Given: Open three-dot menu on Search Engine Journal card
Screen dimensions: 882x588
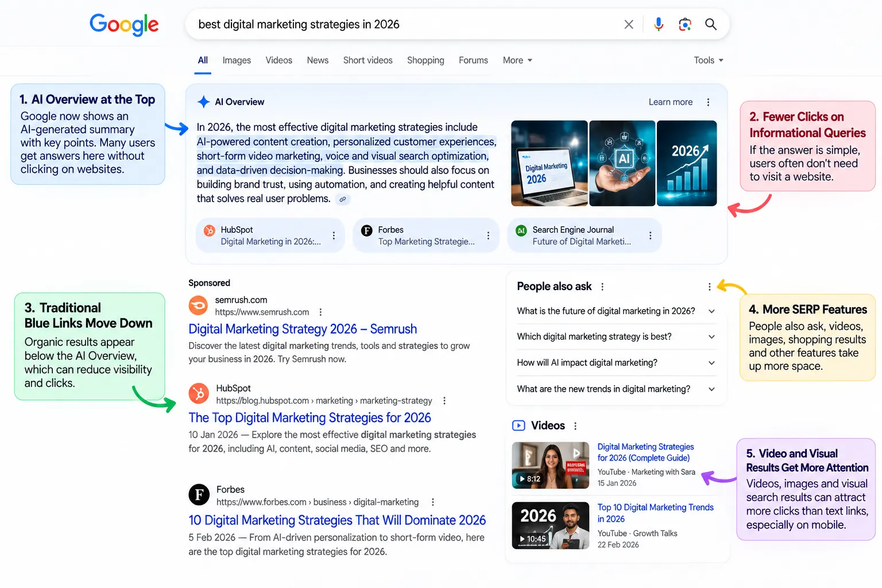Looking at the screenshot, I should click(650, 235).
